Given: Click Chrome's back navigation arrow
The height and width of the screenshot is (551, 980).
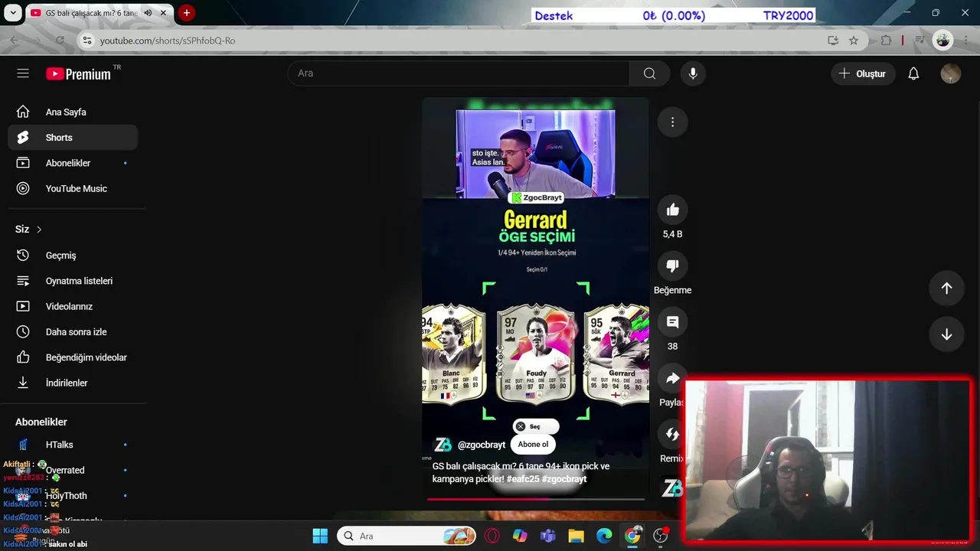Looking at the screenshot, I should click(x=15, y=41).
